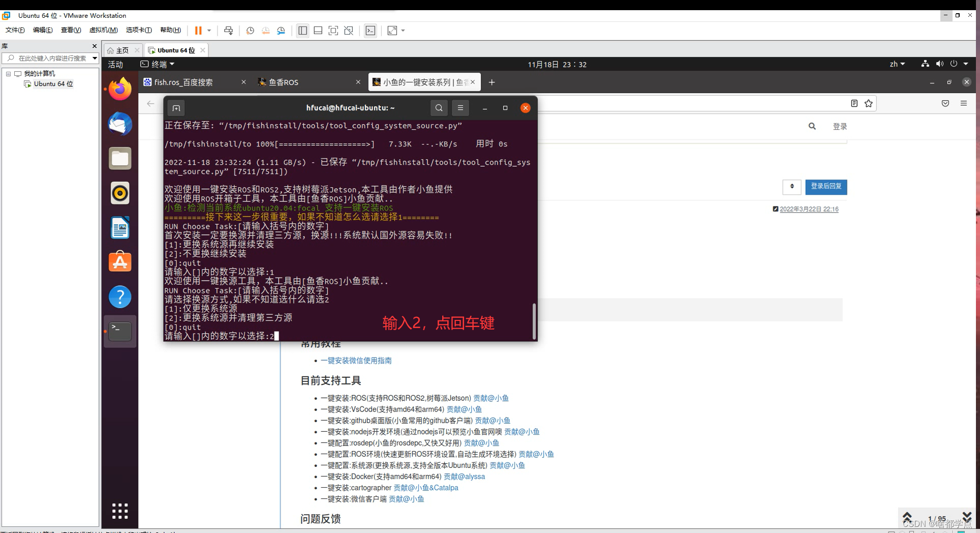Click 活动 activities button
Image resolution: width=980 pixels, height=533 pixels.
[115, 64]
